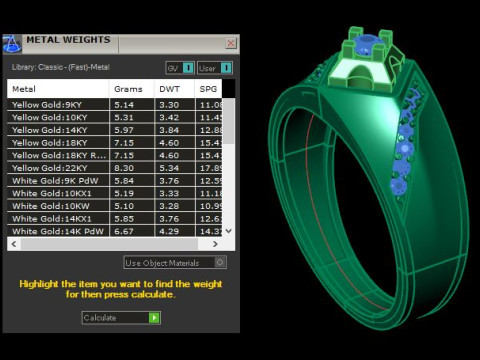The height and width of the screenshot is (360, 480).
Task: Click the horizontal scroll left arrow
Action: [14, 244]
